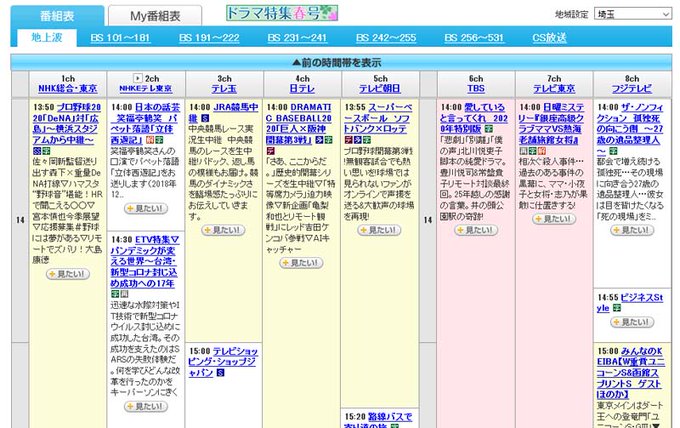Select the 地上波 tab
This screenshot has width=680, height=428.
pos(47,38)
